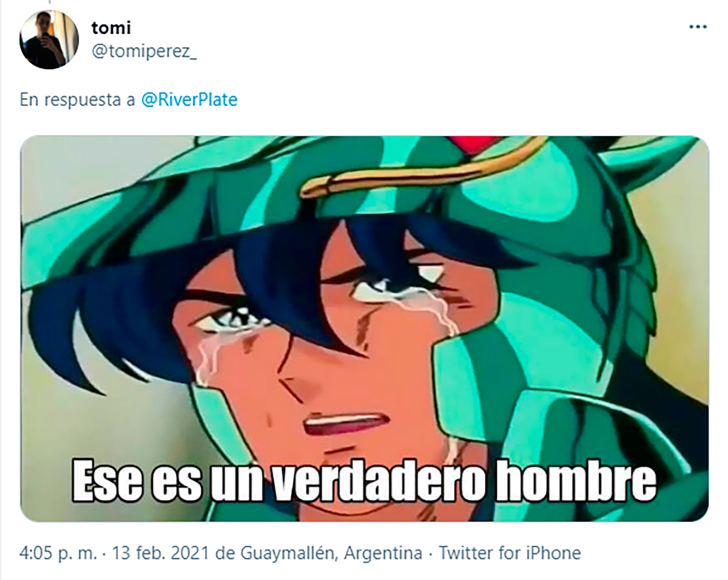This screenshot has height=580, width=728.
Task: Click the "Twitter for iPhone" source link
Action: pos(510,553)
